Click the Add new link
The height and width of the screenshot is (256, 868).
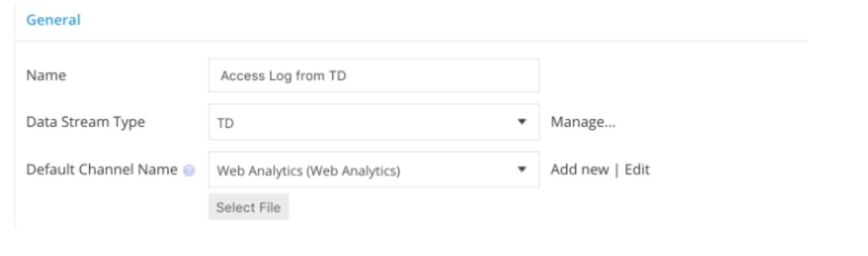[579, 169]
